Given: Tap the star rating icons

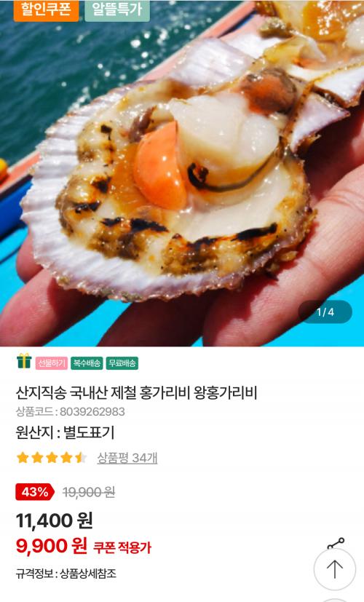Looking at the screenshot, I should pyautogui.click(x=52, y=458).
